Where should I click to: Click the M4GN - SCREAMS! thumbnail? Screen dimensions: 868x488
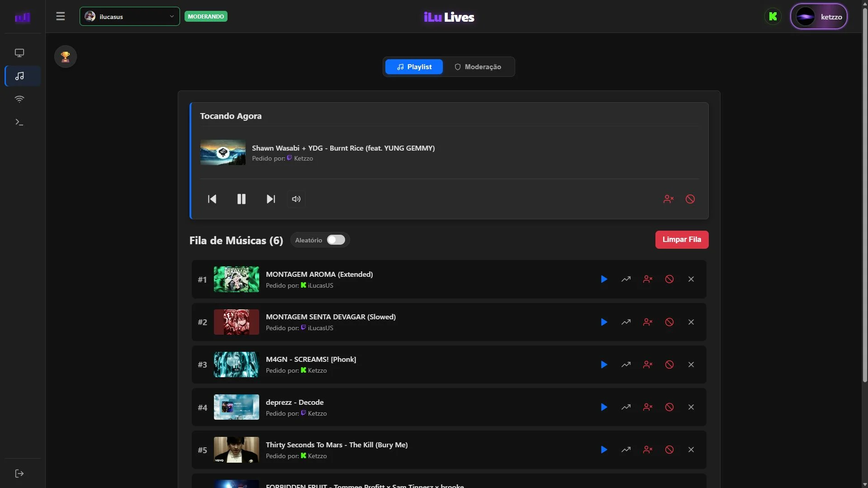pos(237,365)
